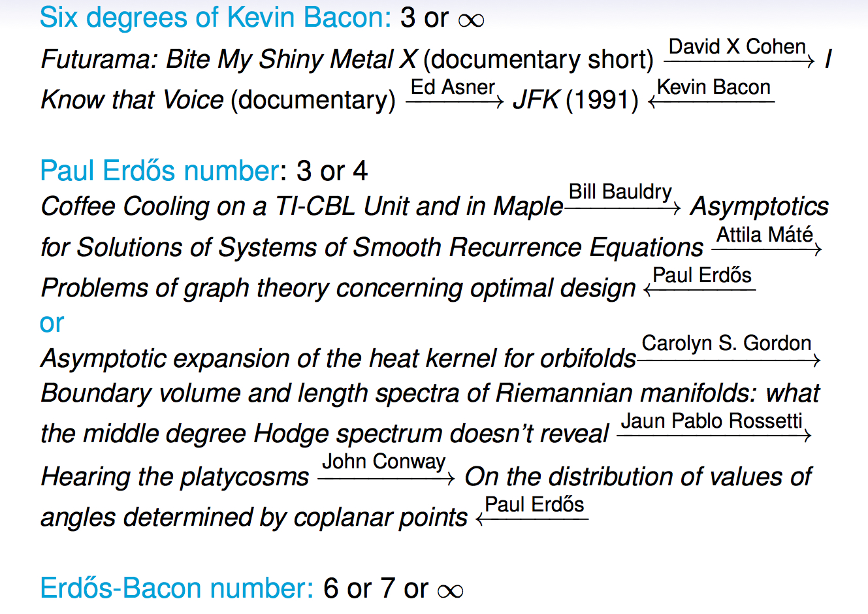The width and height of the screenshot is (868, 614).
Task: Click the 'John Conway' arrow label
Action: [x=384, y=462]
